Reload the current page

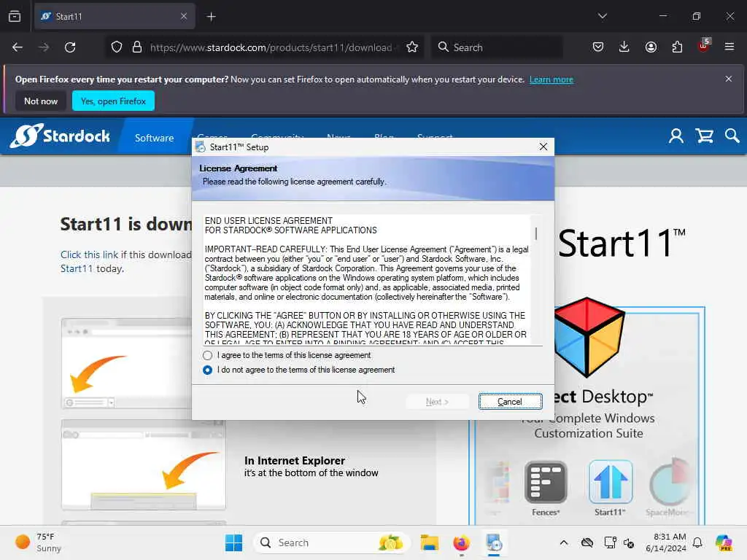(70, 47)
